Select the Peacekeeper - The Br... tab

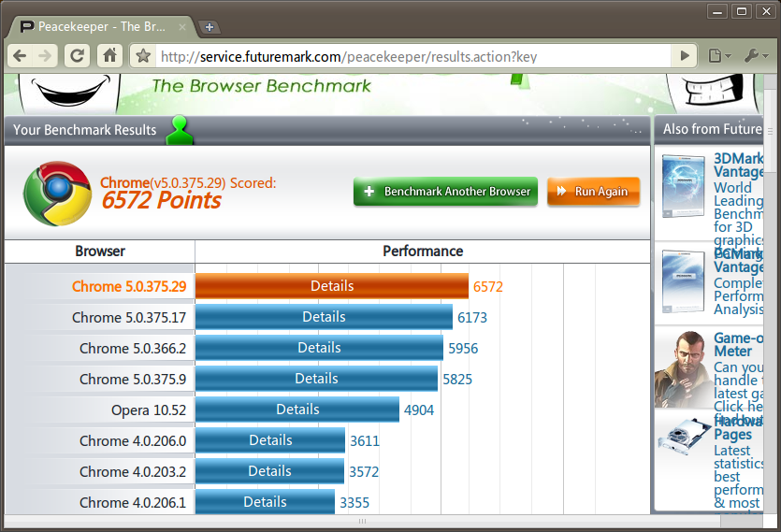(100, 27)
